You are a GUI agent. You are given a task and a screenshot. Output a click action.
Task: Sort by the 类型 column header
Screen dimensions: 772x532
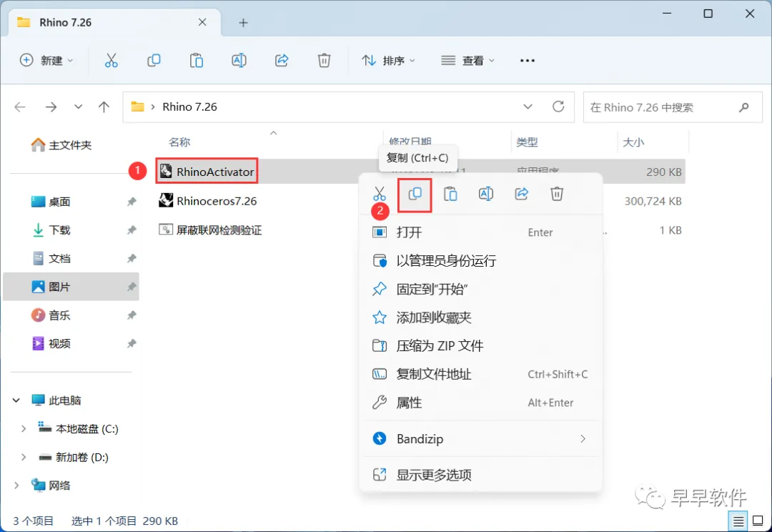click(x=527, y=142)
